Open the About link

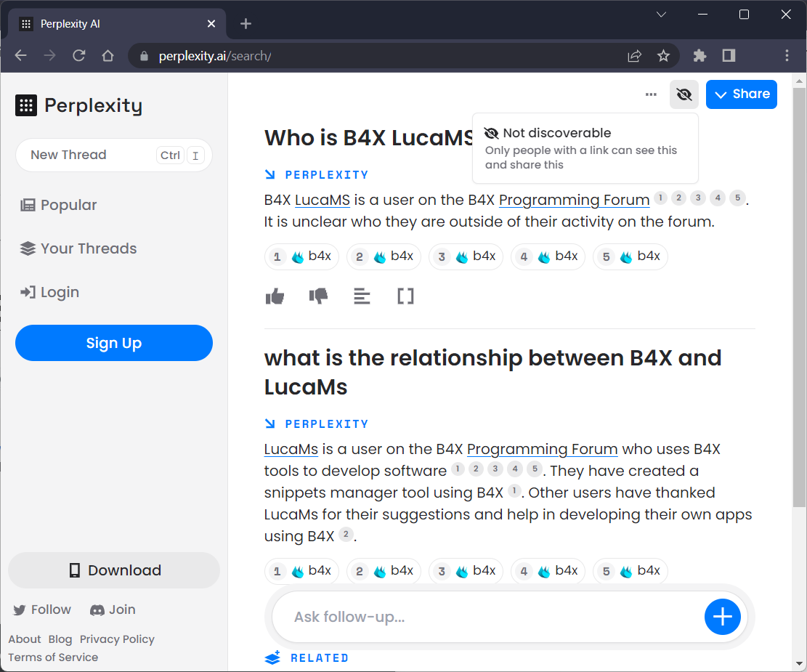(24, 639)
